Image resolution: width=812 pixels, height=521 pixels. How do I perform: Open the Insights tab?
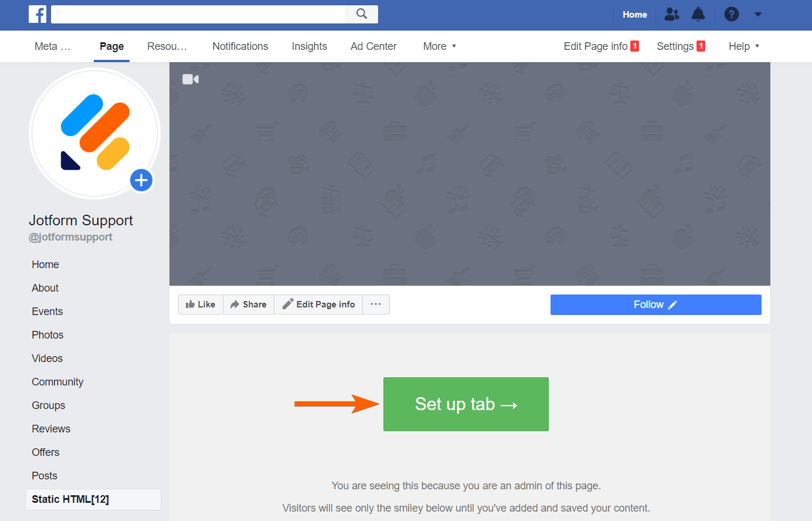310,46
